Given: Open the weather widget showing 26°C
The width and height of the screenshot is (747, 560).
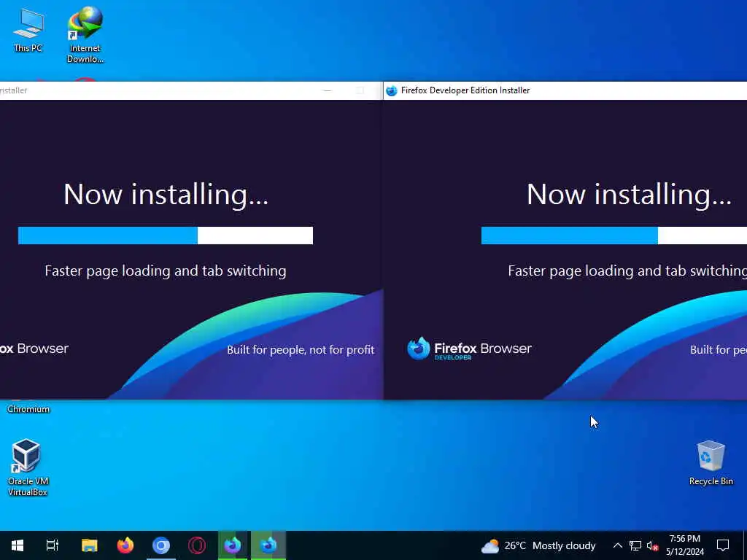Looking at the screenshot, I should click(538, 545).
